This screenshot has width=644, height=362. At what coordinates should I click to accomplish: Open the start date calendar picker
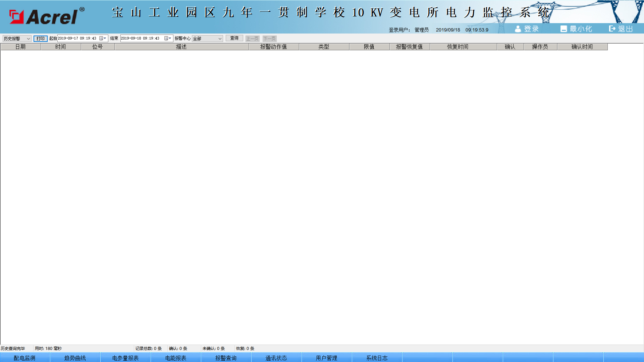tap(103, 39)
